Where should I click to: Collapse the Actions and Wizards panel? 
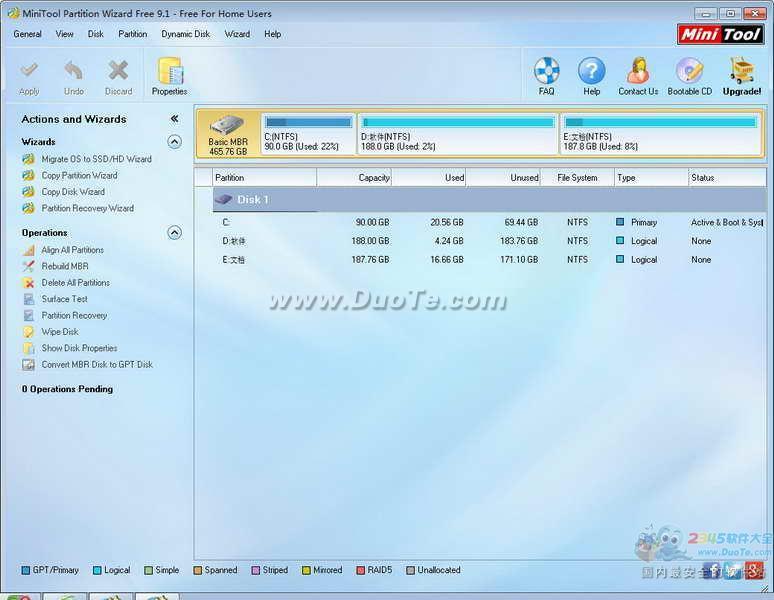tap(174, 119)
